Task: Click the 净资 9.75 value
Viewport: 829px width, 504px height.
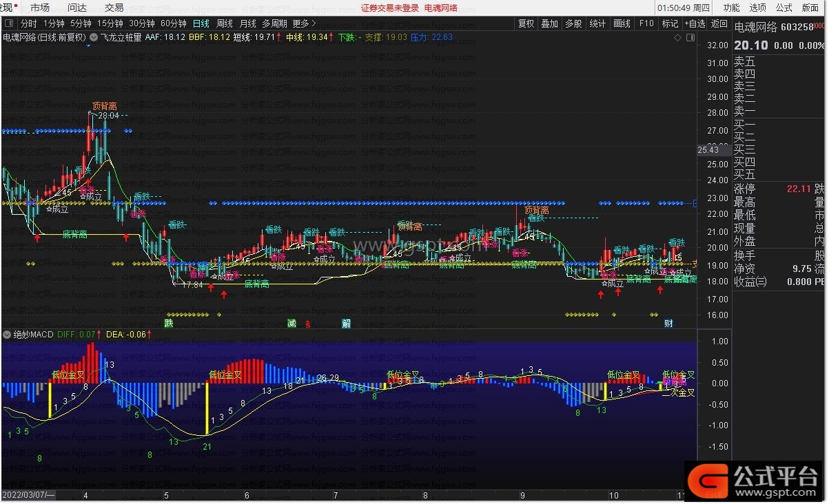Action: [801, 269]
